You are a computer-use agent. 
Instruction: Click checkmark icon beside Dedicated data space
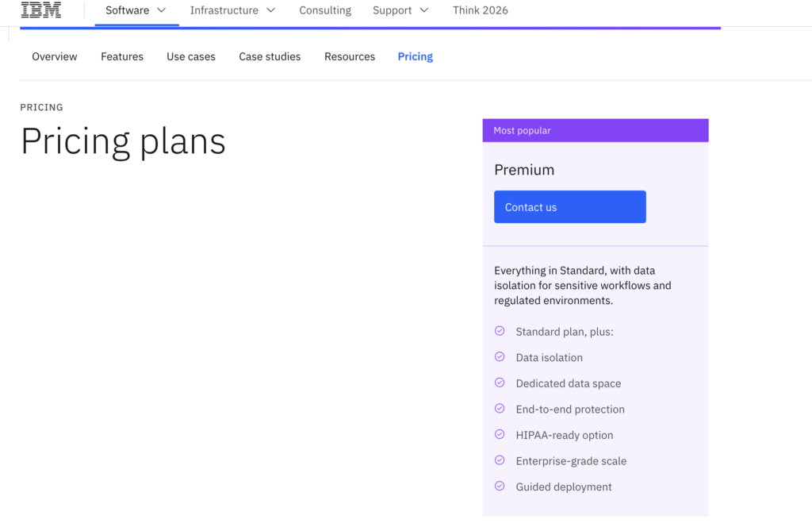(x=500, y=383)
